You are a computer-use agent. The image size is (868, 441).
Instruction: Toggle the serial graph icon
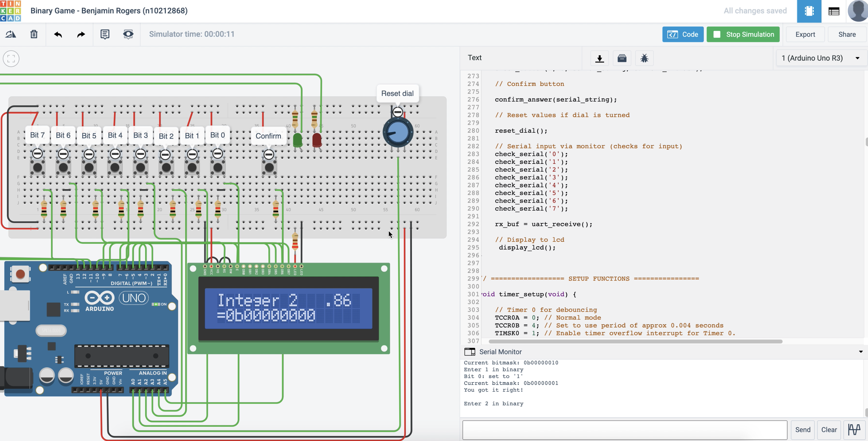[x=854, y=429]
